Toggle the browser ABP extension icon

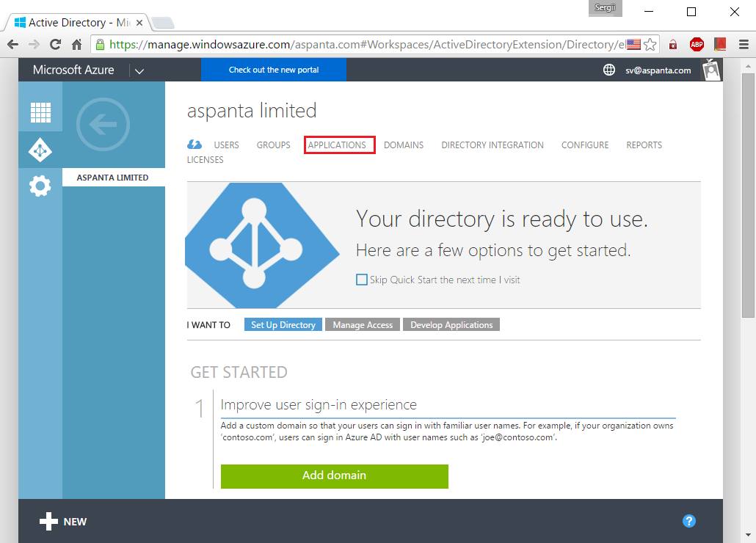[x=697, y=44]
